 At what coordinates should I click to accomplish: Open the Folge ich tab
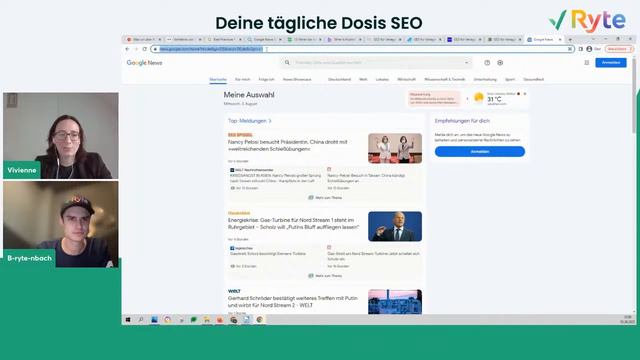pos(267,80)
